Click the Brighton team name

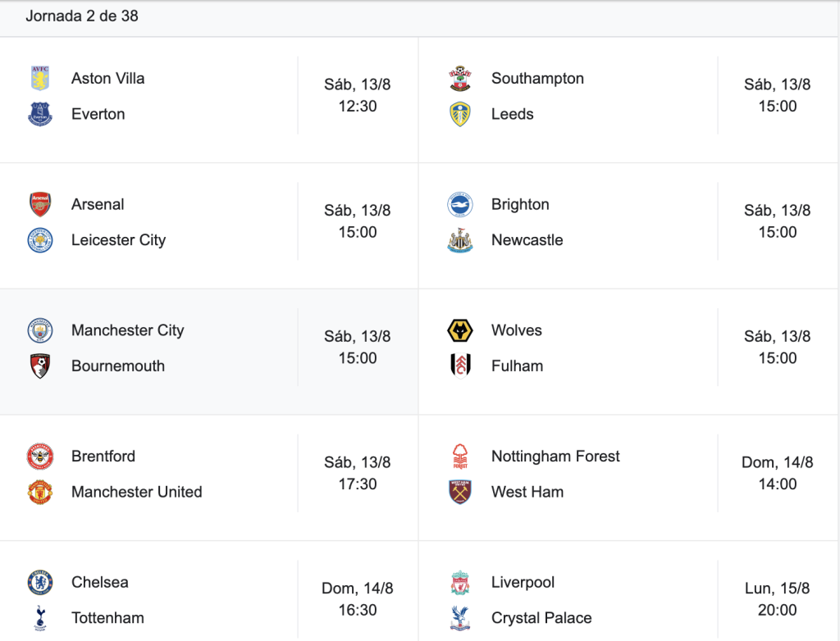[x=520, y=205]
